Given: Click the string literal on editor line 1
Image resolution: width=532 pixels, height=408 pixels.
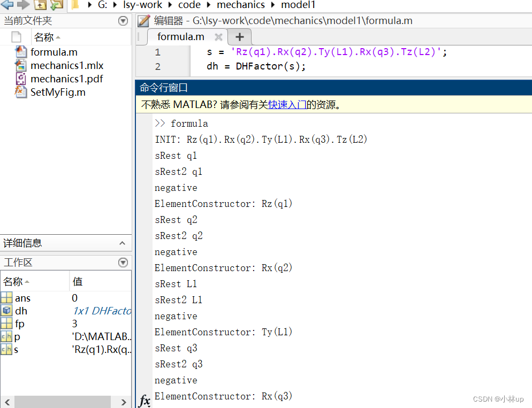Looking at the screenshot, I should tap(336, 52).
